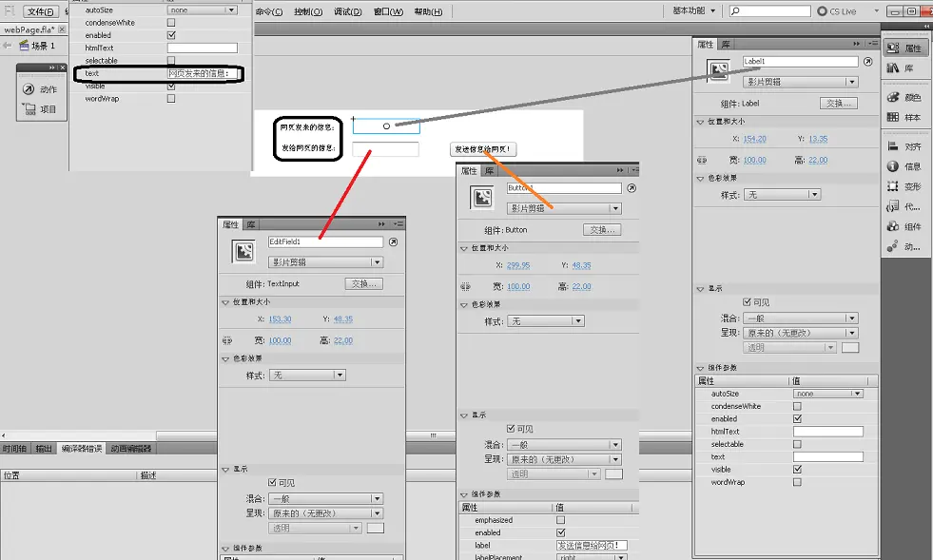Click transparent color swatch in Button panel

(x=613, y=473)
